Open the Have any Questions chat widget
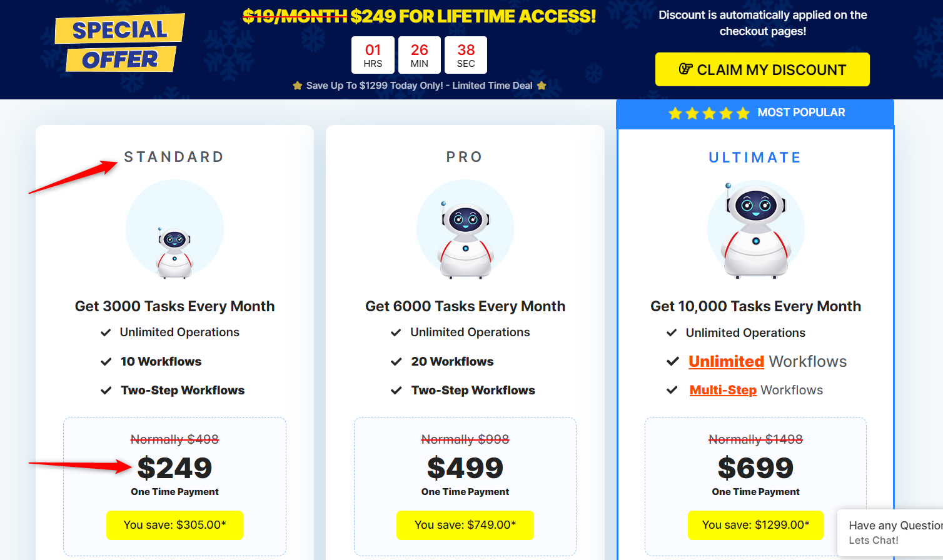Viewport: 943px width, 560px height. click(x=890, y=532)
